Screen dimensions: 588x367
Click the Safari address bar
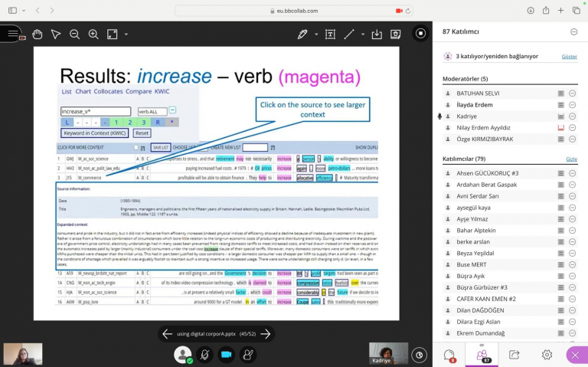(294, 11)
